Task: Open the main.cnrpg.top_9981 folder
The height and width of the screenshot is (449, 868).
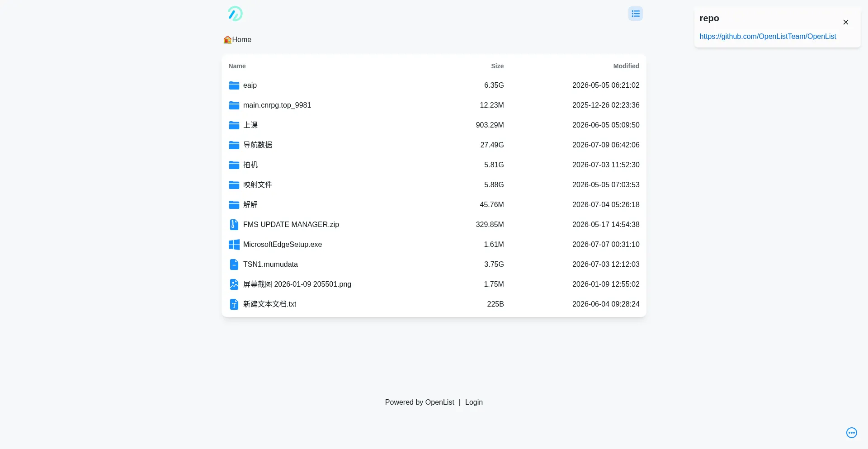Action: pos(434,105)
